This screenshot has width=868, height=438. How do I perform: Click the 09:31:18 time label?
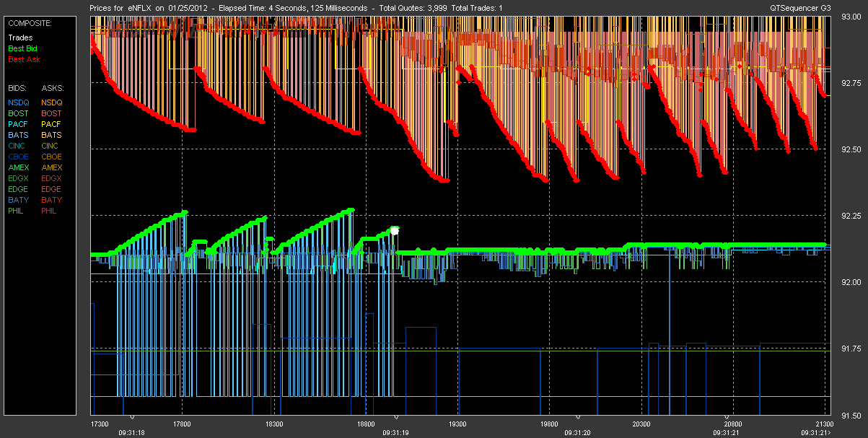click(x=131, y=433)
